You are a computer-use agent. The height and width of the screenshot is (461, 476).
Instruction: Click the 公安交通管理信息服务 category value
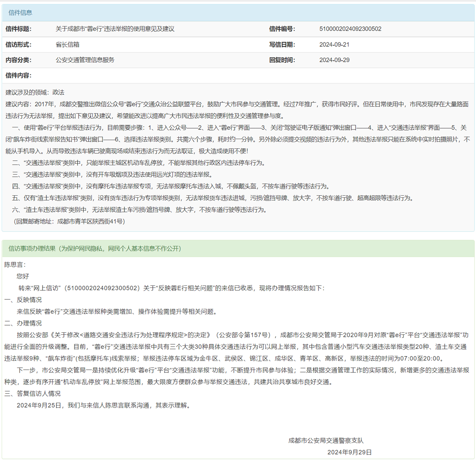pyautogui.click(x=85, y=60)
